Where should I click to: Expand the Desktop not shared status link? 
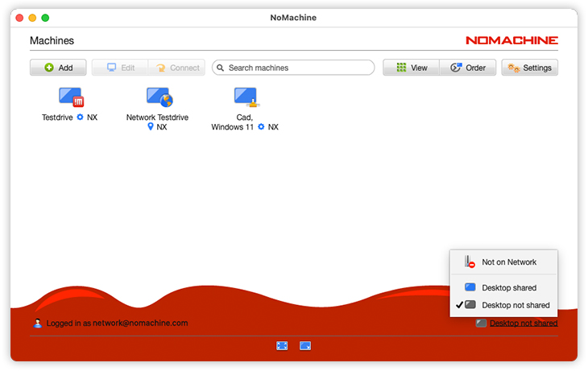pyautogui.click(x=523, y=324)
